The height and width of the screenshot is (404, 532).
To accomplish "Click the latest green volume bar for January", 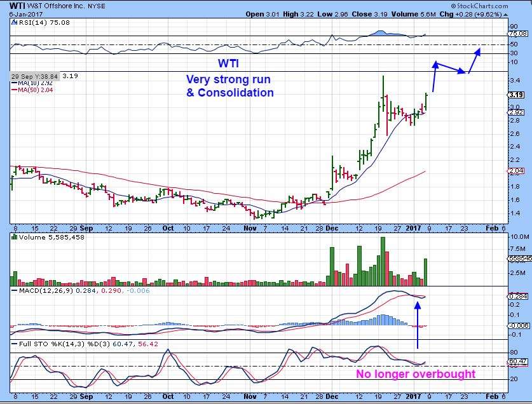I will coord(425,273).
